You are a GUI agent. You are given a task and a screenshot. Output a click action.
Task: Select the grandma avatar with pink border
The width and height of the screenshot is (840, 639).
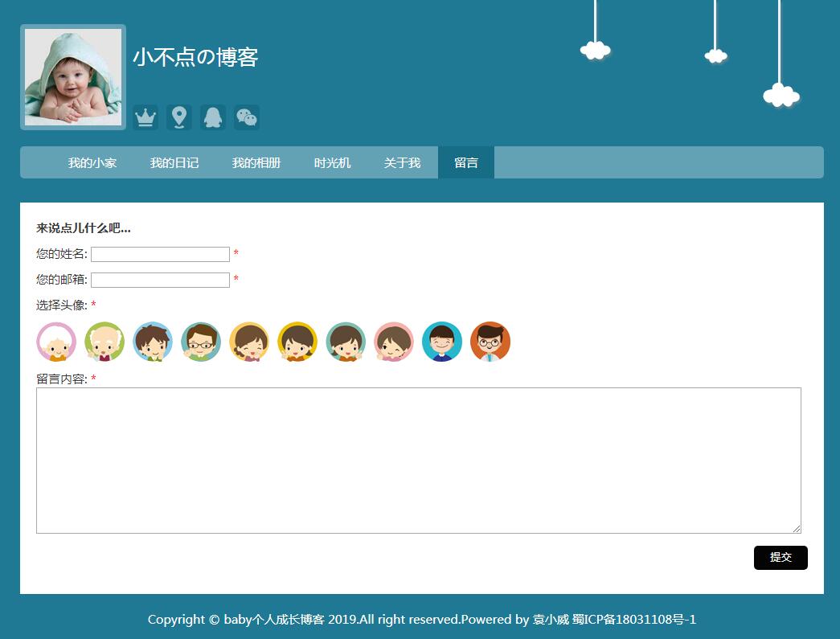(56, 342)
